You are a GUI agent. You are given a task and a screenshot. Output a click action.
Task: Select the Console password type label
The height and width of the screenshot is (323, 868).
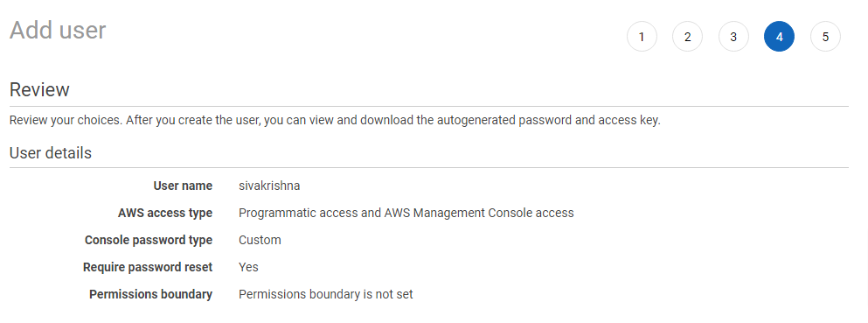[x=149, y=240]
